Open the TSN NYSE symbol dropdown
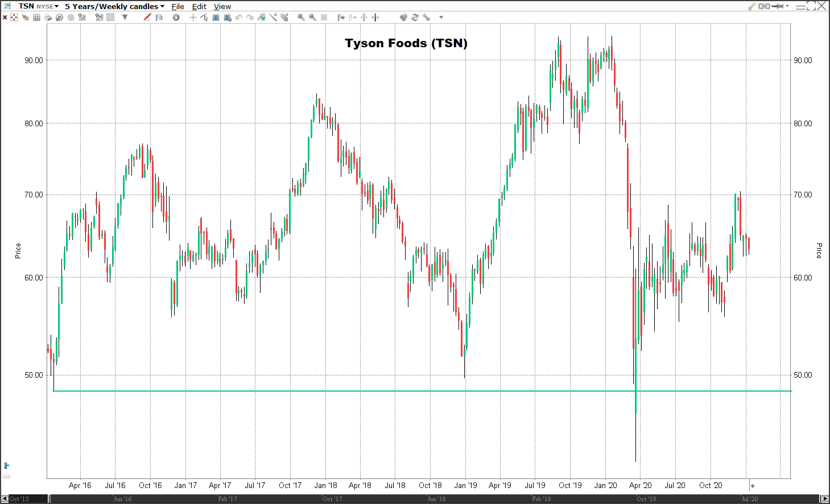The image size is (830, 504). pos(38,6)
